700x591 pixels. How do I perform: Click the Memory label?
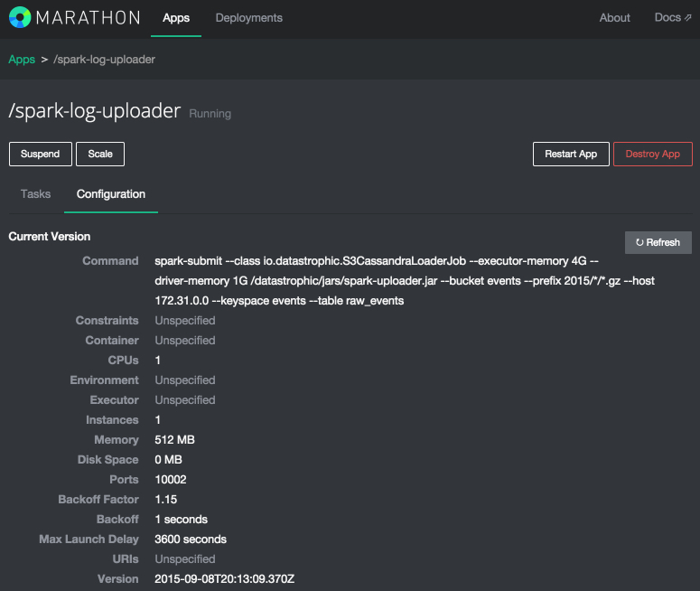117,439
